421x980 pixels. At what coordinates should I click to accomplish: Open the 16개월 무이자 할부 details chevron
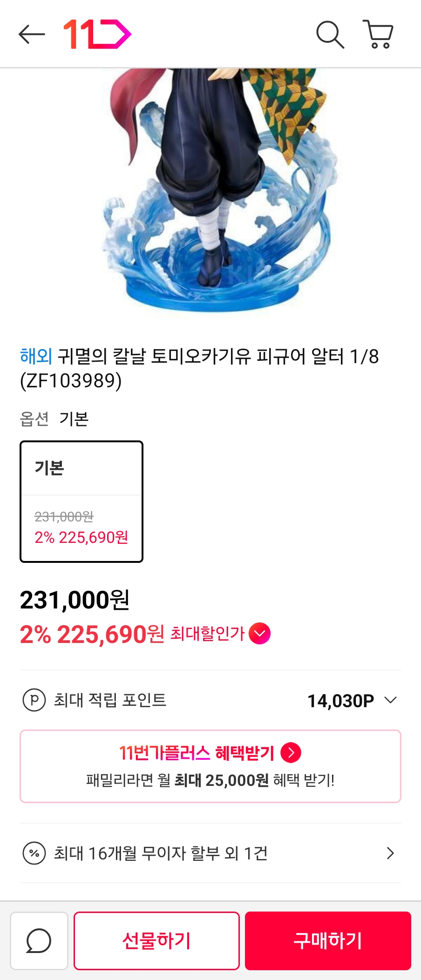[x=390, y=853]
